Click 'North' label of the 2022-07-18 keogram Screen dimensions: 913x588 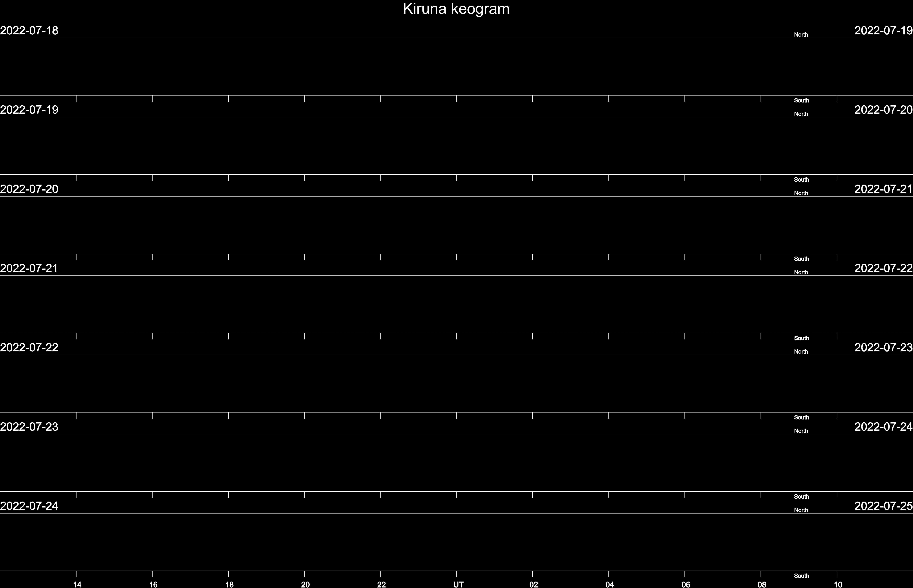pyautogui.click(x=801, y=35)
